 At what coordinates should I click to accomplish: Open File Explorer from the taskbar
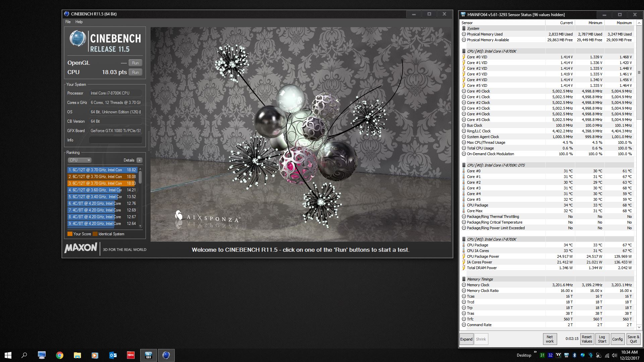coord(77,355)
